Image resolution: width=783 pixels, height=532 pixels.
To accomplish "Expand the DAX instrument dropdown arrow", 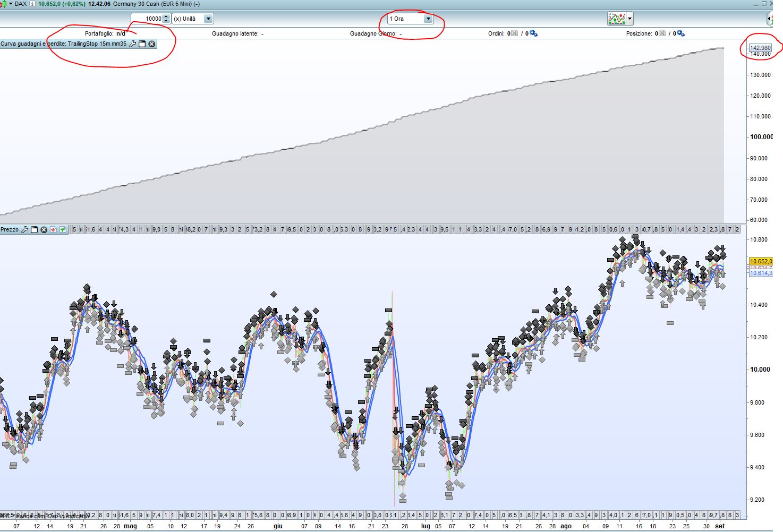I will pos(11,4).
